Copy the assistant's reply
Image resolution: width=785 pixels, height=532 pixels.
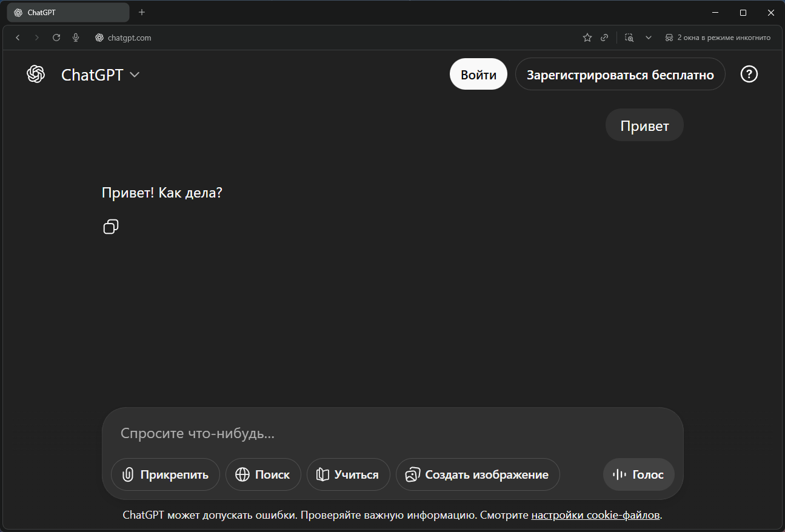click(111, 227)
